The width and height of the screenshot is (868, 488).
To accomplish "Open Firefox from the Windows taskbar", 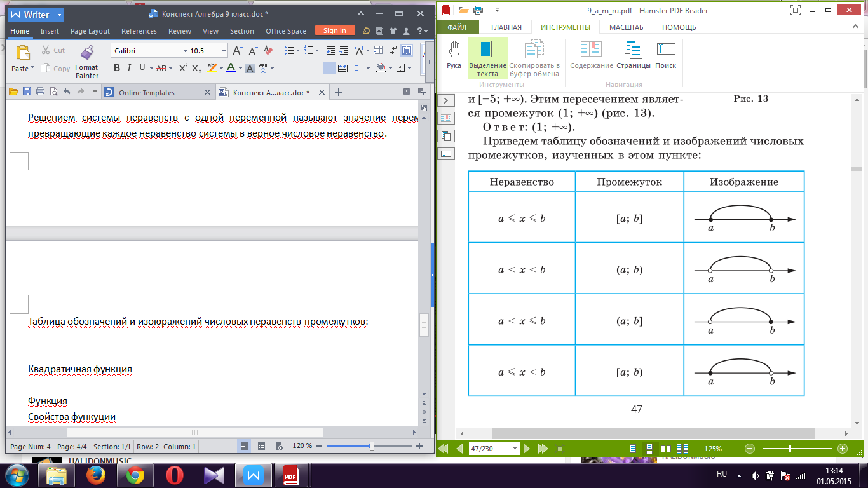I will [x=96, y=475].
